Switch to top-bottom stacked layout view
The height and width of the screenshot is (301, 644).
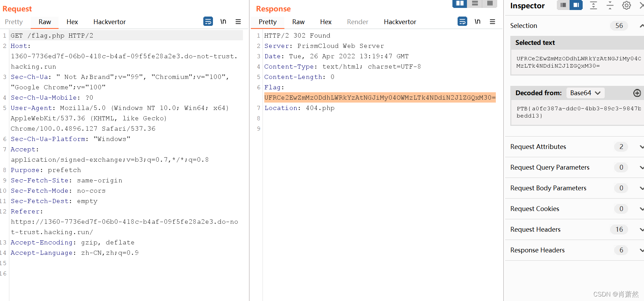475,3
